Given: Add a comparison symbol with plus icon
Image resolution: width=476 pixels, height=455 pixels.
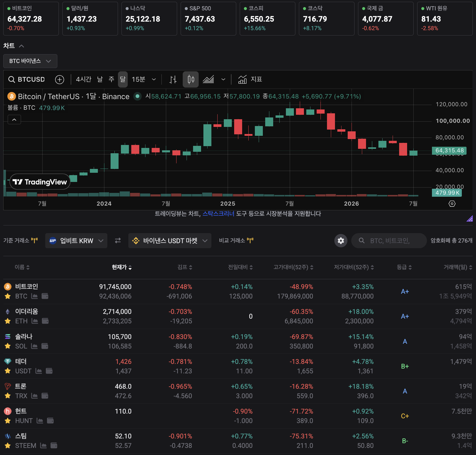Looking at the screenshot, I should click(59, 79).
